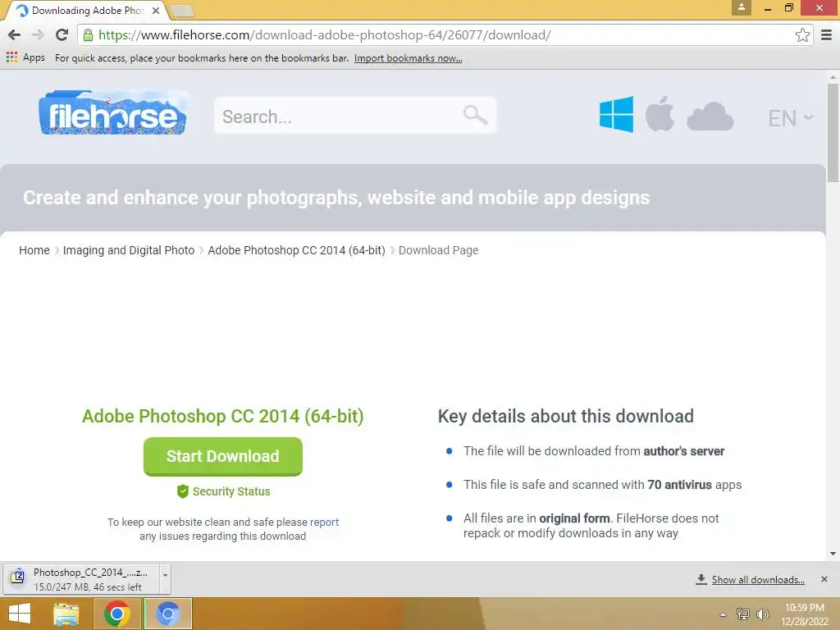This screenshot has width=840, height=630.
Task: Open the EN language dropdown
Action: pos(790,118)
